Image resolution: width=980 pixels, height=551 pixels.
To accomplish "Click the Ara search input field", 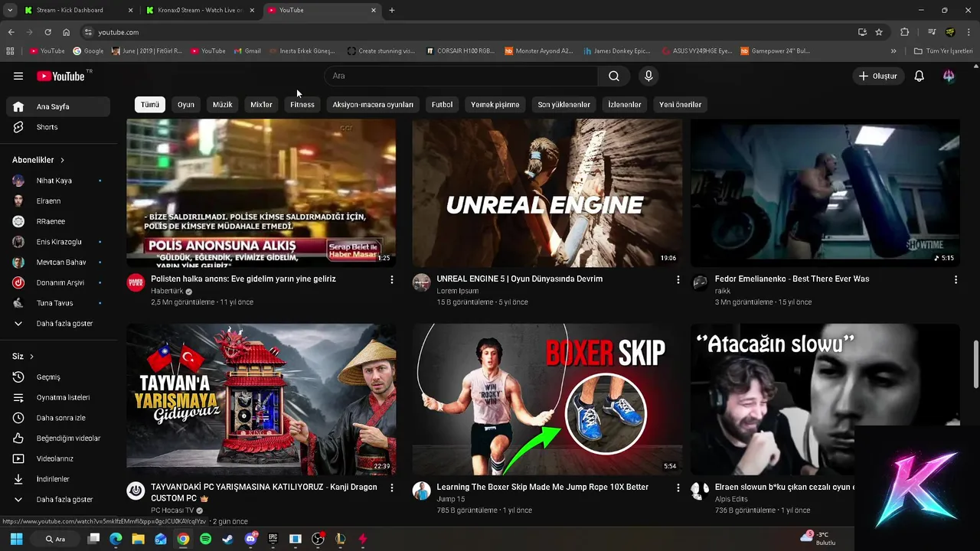I will [462, 76].
